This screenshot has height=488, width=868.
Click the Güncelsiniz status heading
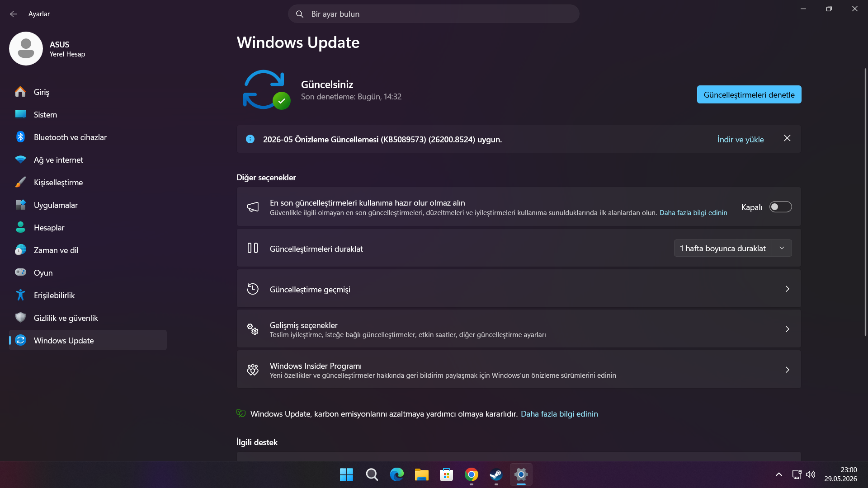(327, 84)
